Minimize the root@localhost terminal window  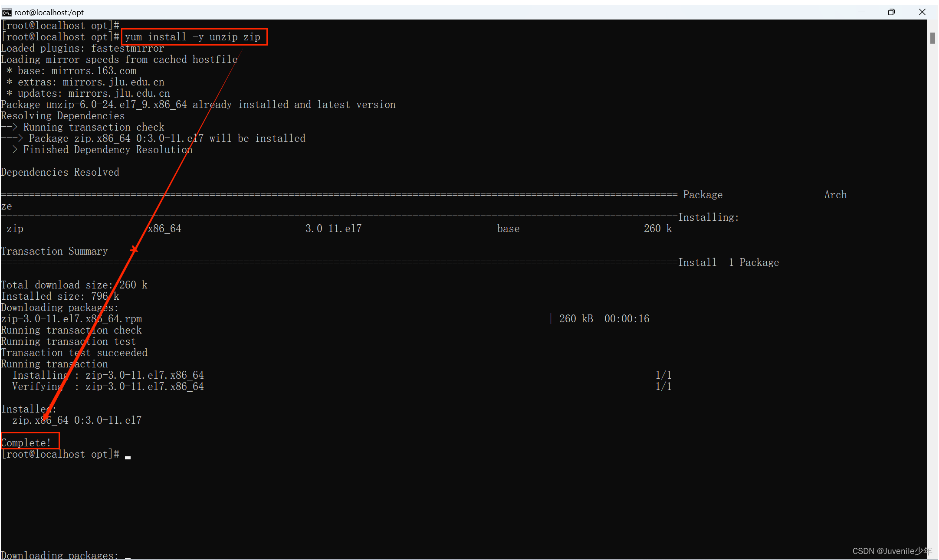(x=861, y=12)
